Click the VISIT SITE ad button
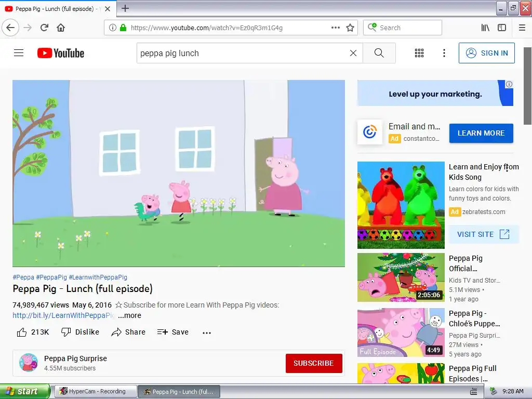Image resolution: width=532 pixels, height=399 pixels. click(x=484, y=234)
